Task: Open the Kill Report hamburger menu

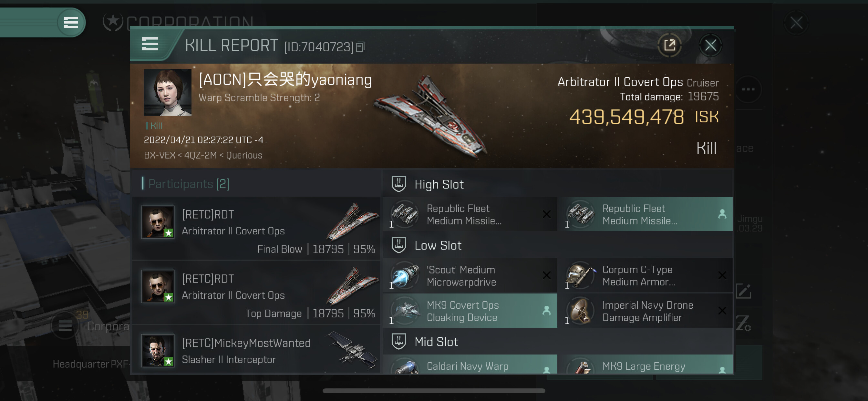Action: pyautogui.click(x=150, y=44)
